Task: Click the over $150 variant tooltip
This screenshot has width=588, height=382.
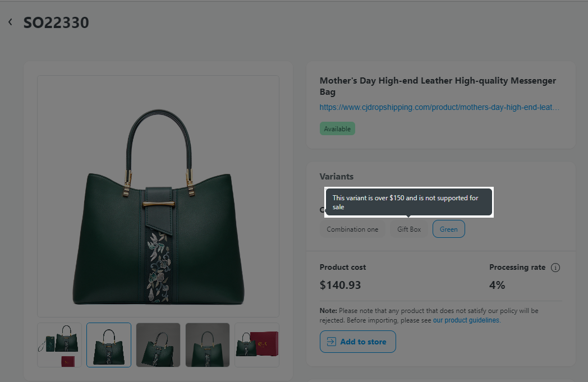Action: 408,202
